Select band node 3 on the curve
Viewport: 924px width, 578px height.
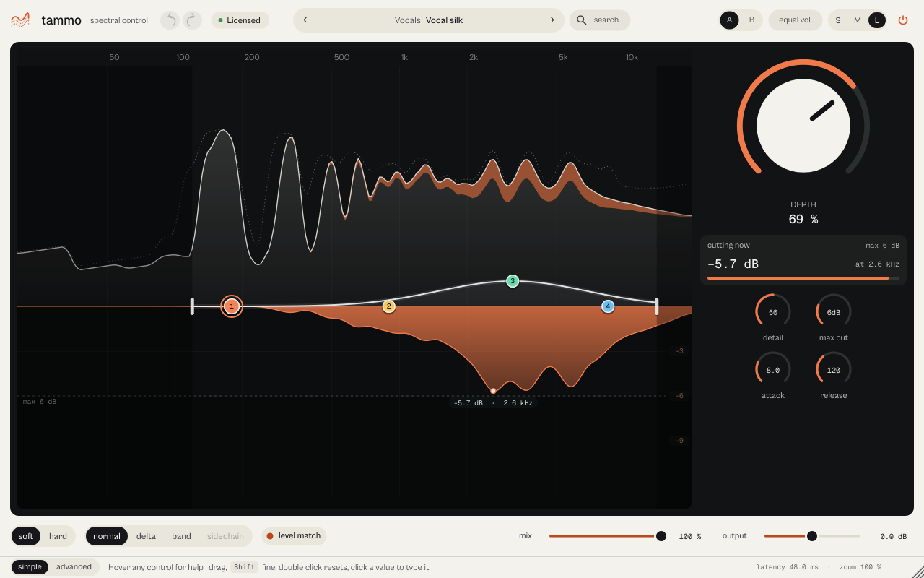coord(513,281)
